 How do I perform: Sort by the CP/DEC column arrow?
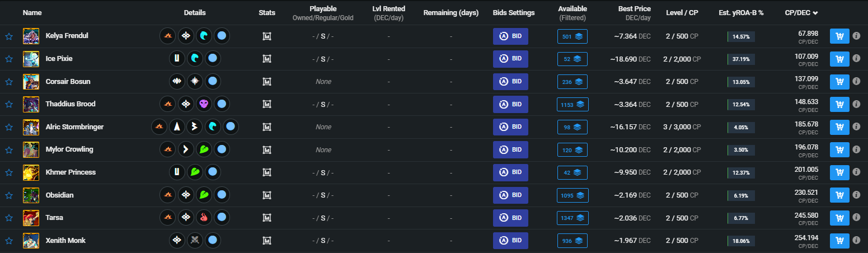[815, 12]
